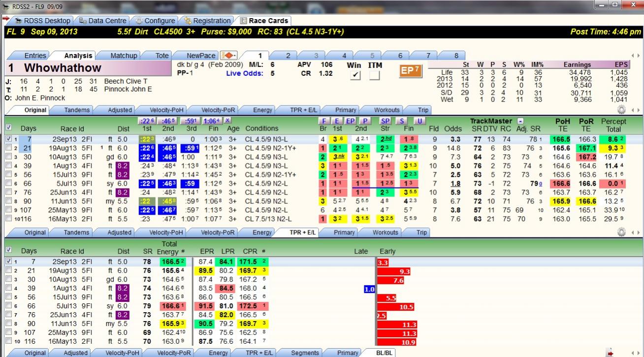This screenshot has height=357, width=644.
Task: Select the BL/BL tab at the bottom
Action: coord(379,353)
